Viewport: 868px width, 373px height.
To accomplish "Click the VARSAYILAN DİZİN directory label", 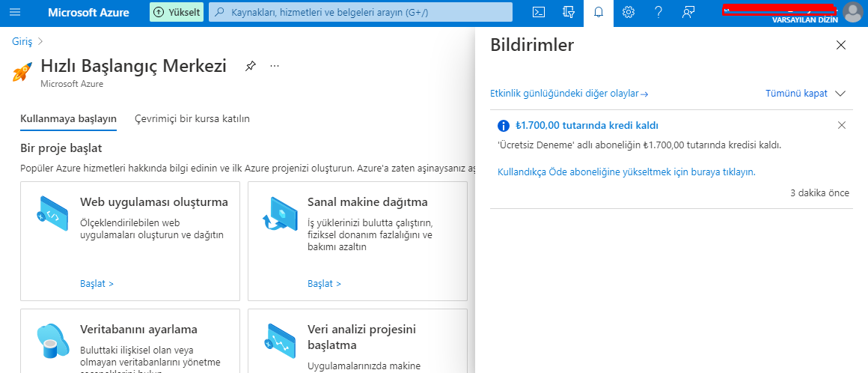I will point(805,19).
